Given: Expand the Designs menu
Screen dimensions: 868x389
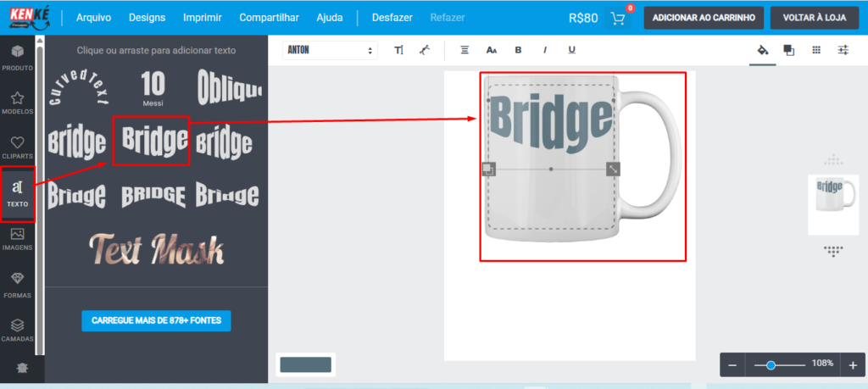Looking at the screenshot, I should [x=147, y=18].
